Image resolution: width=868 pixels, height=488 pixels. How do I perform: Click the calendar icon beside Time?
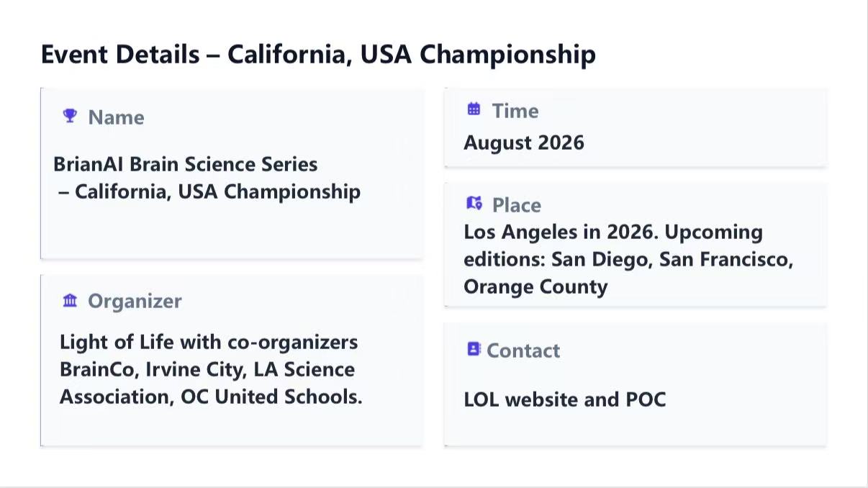click(474, 109)
